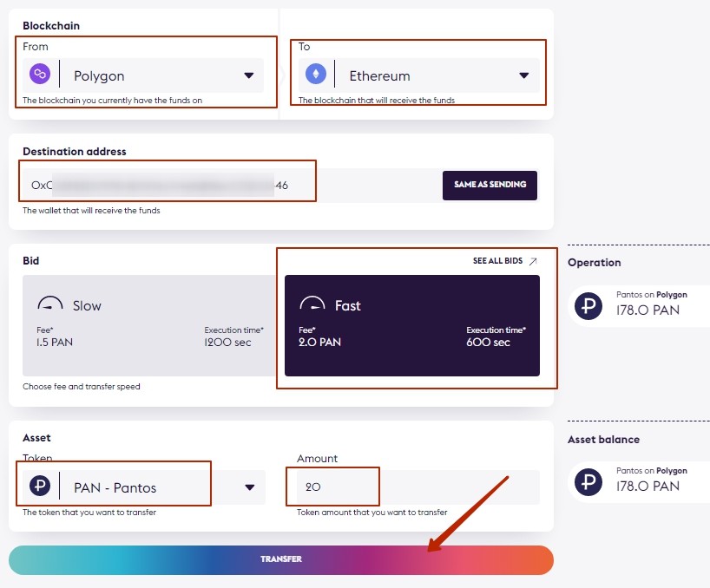710x588 pixels.
Task: Open the From blockchain dropdown arrow
Action: pyautogui.click(x=248, y=75)
